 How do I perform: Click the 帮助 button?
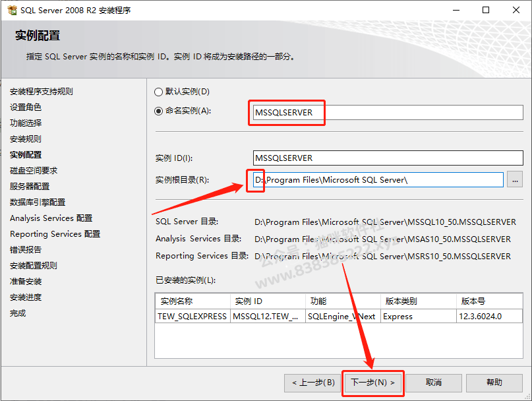[x=494, y=383]
